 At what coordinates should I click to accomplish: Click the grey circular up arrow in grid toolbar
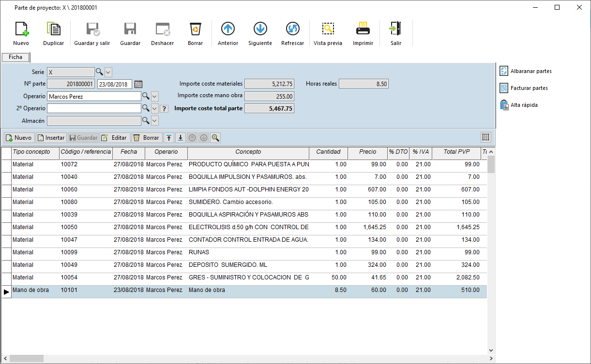192,138
